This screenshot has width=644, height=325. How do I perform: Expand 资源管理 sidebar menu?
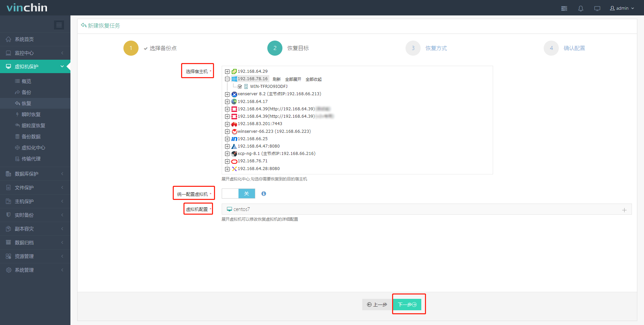[x=35, y=256]
